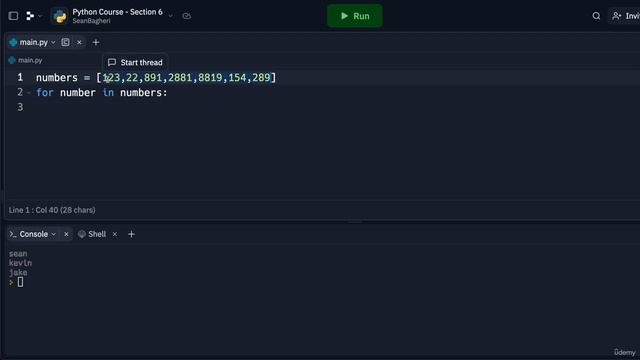Viewport: 640px width, 360px height.
Task: Click the main.py tab layout icon
Action: pyautogui.click(x=65, y=42)
